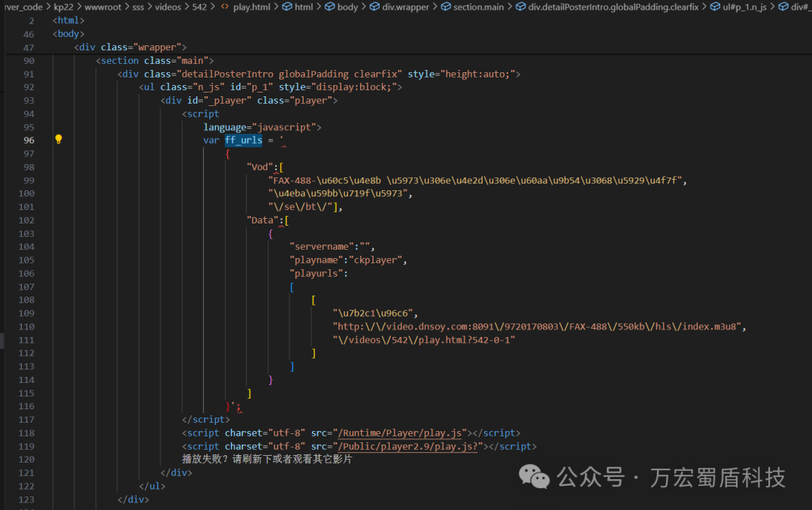Open the section.main breadcrumb
Screen dimensions: 812x510
click(478, 7)
